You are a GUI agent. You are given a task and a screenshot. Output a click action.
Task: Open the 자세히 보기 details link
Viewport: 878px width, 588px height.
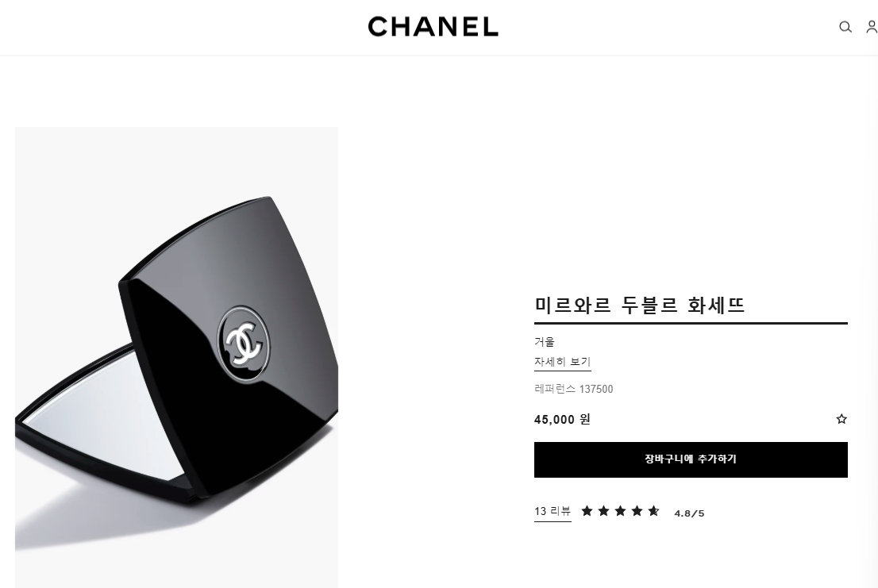[562, 362]
